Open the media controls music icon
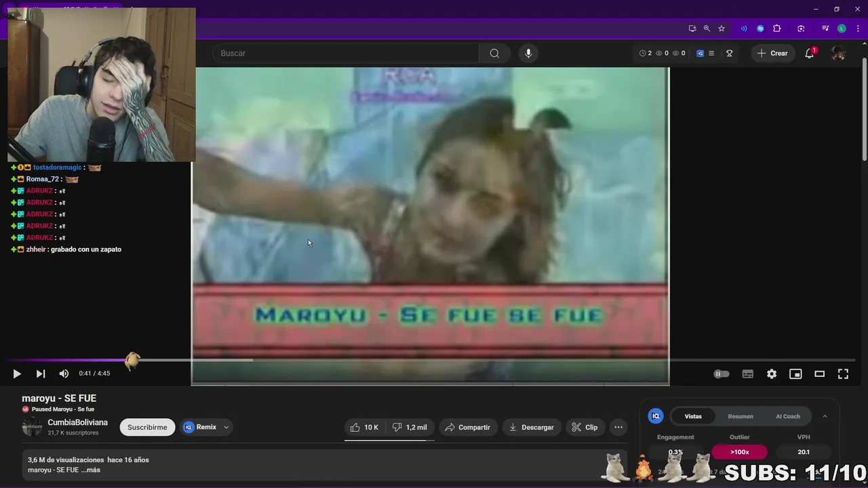 [x=825, y=28]
